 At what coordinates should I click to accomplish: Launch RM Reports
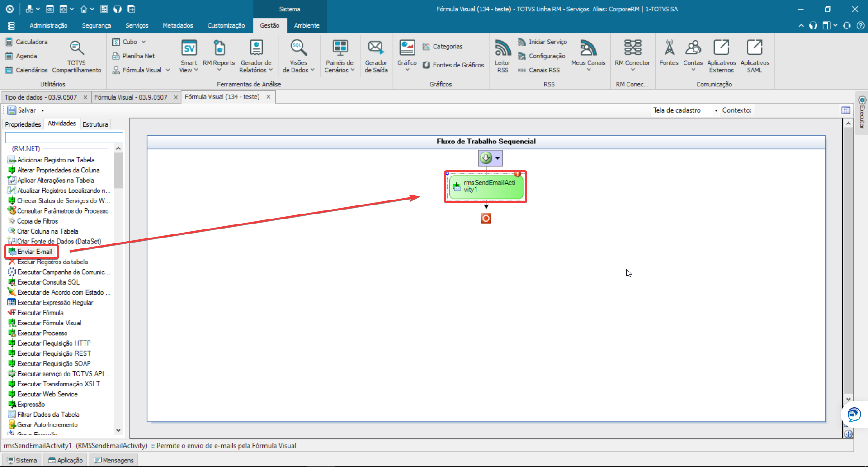click(219, 57)
